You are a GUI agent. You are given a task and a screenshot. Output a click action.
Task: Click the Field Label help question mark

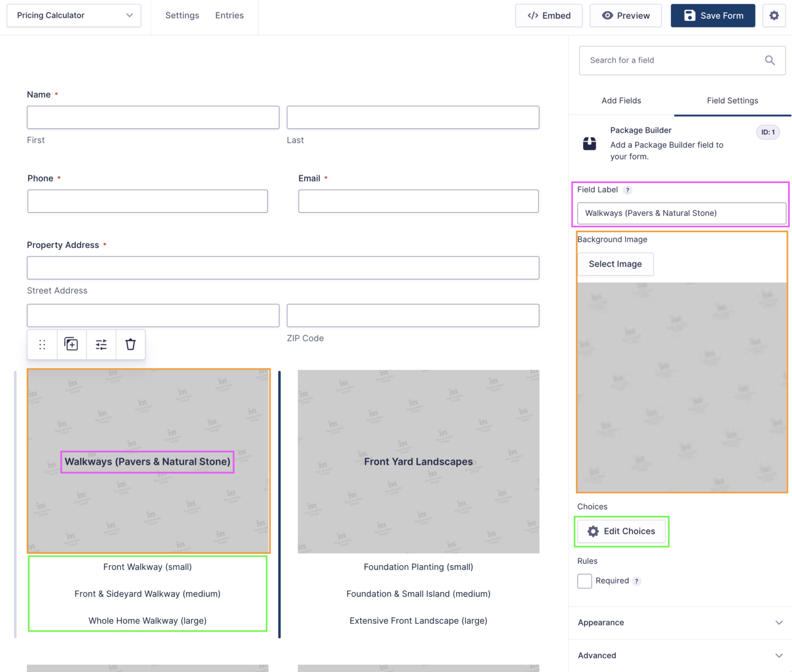[x=627, y=190]
